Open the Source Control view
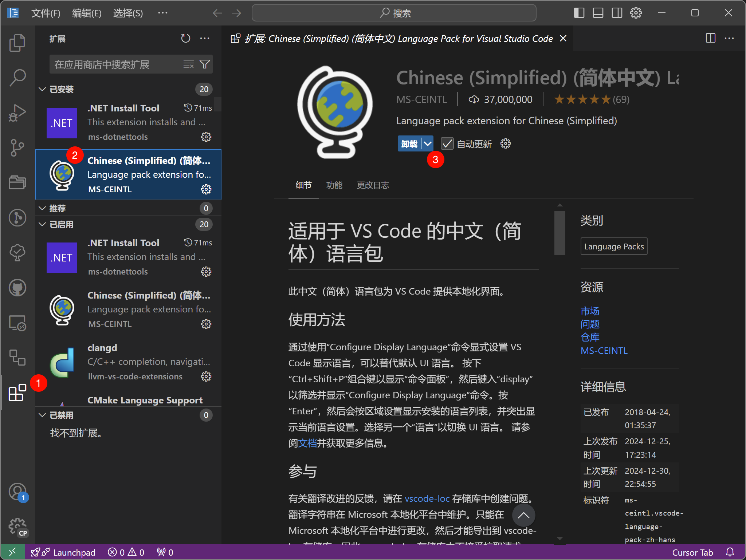The height and width of the screenshot is (560, 746). point(17,147)
